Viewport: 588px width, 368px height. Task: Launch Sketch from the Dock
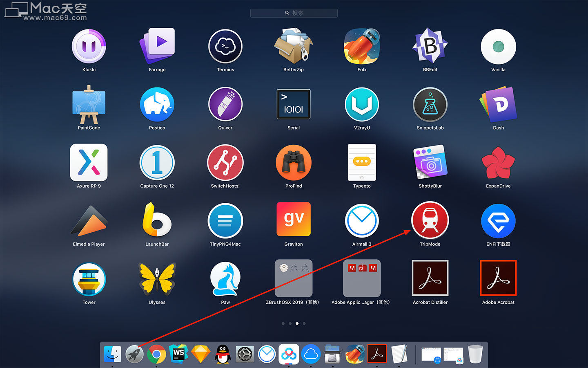[x=200, y=354]
